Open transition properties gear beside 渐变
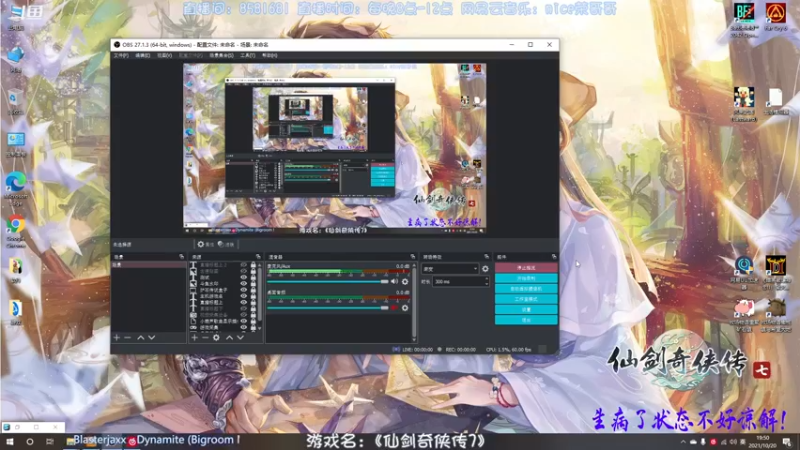 tap(485, 269)
